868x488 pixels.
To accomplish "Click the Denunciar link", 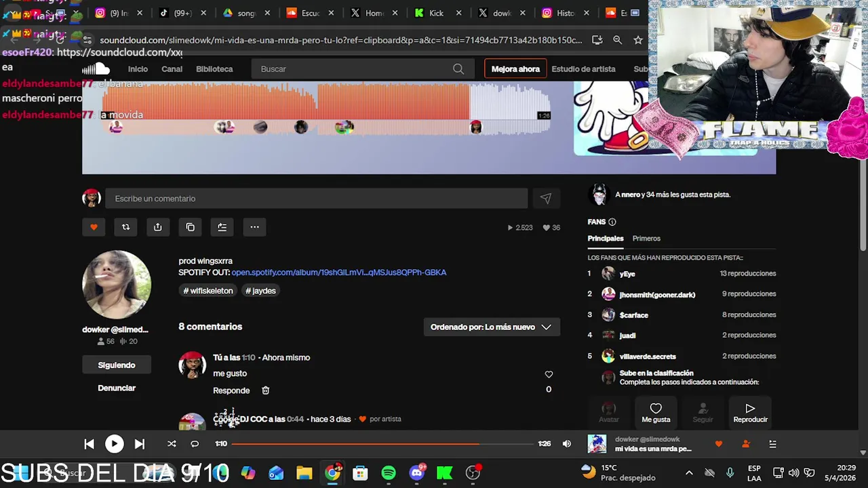I will [x=117, y=388].
